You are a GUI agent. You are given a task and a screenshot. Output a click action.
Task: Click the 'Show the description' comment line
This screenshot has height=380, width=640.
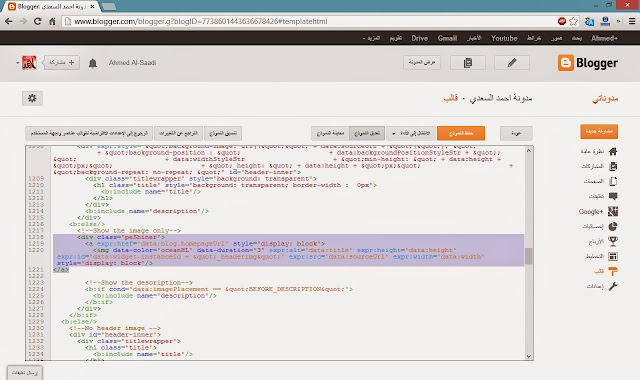coord(139,282)
